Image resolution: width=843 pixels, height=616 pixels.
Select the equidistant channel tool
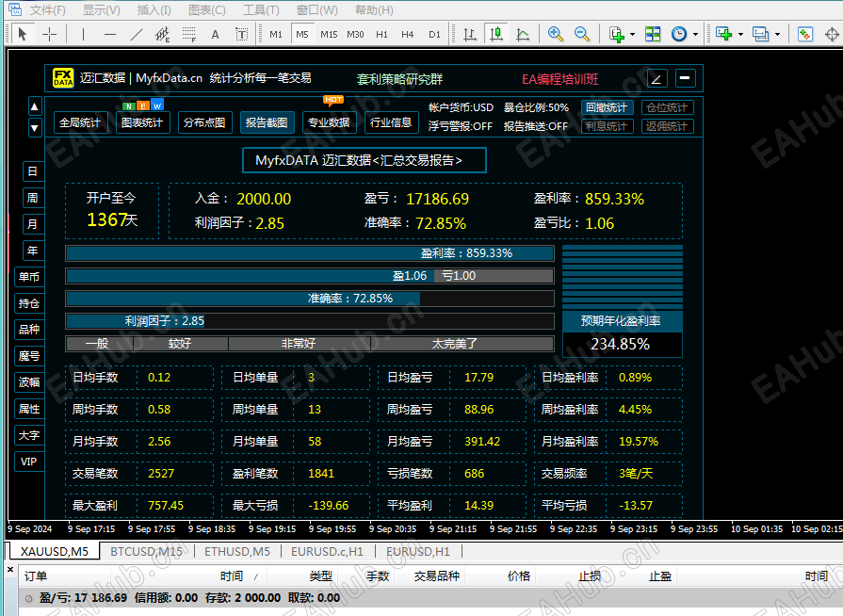click(162, 35)
